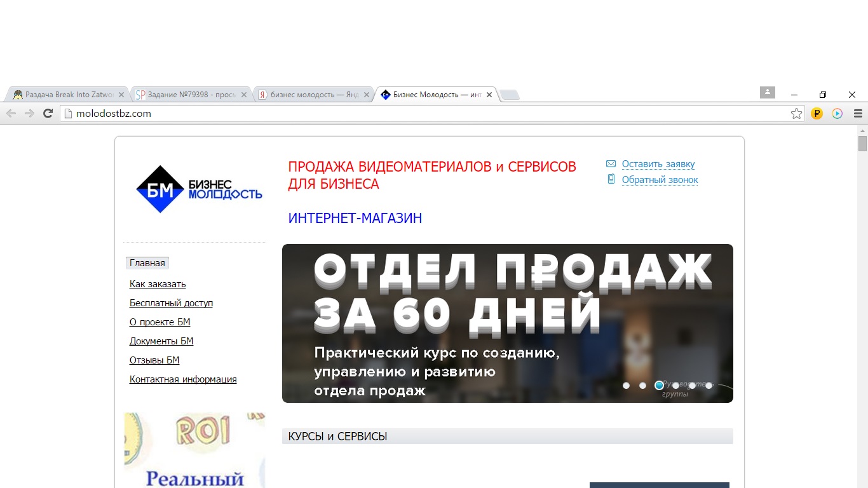
Task: Switch to the 'Задание №79398' tab
Action: (191, 95)
